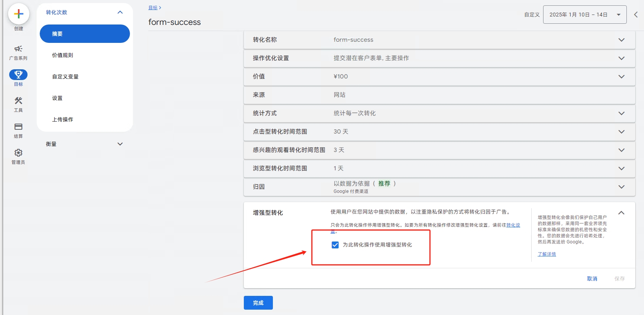Viewport: 644px width, 315px height.
Task: Select the 目标 trophy icon
Action: click(18, 74)
